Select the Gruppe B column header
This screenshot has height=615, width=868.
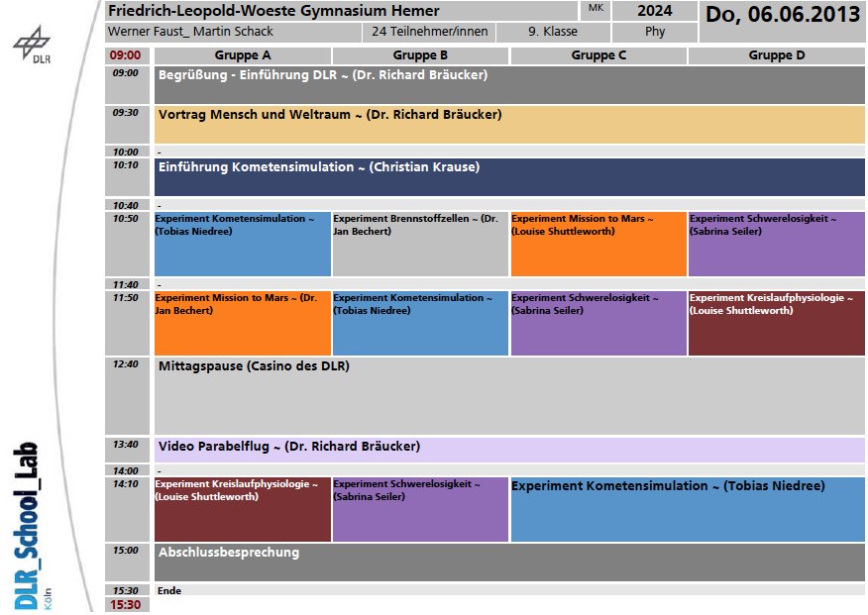tap(420, 55)
